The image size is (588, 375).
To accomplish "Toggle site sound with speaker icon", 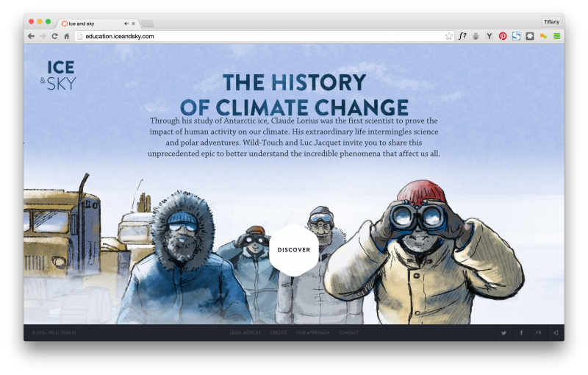I will pyautogui.click(x=556, y=332).
